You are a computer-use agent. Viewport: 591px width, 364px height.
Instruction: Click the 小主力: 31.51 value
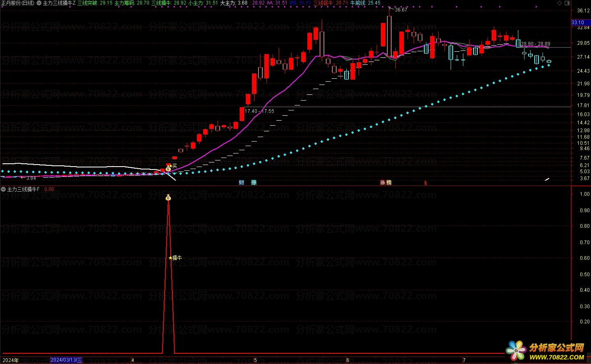point(203,3)
